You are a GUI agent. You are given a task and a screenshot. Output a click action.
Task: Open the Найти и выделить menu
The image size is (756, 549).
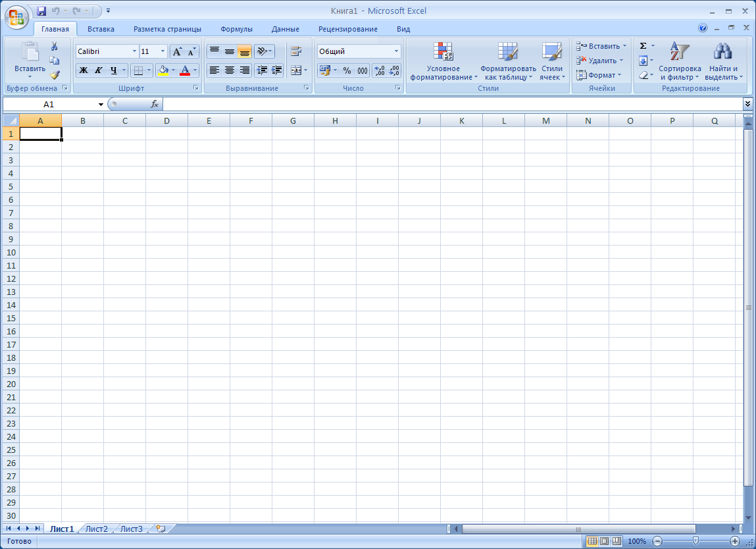pyautogui.click(x=723, y=61)
